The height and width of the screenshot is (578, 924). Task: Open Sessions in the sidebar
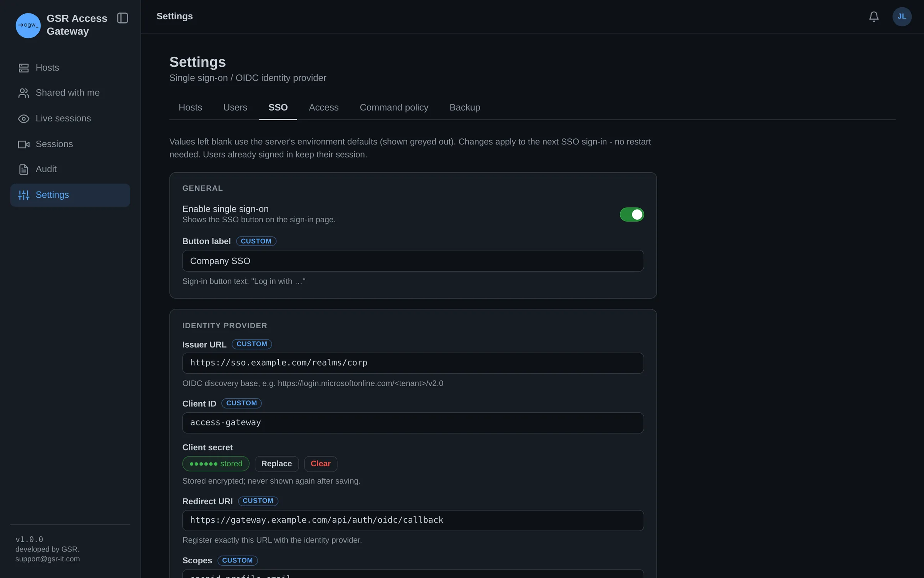[x=70, y=144]
